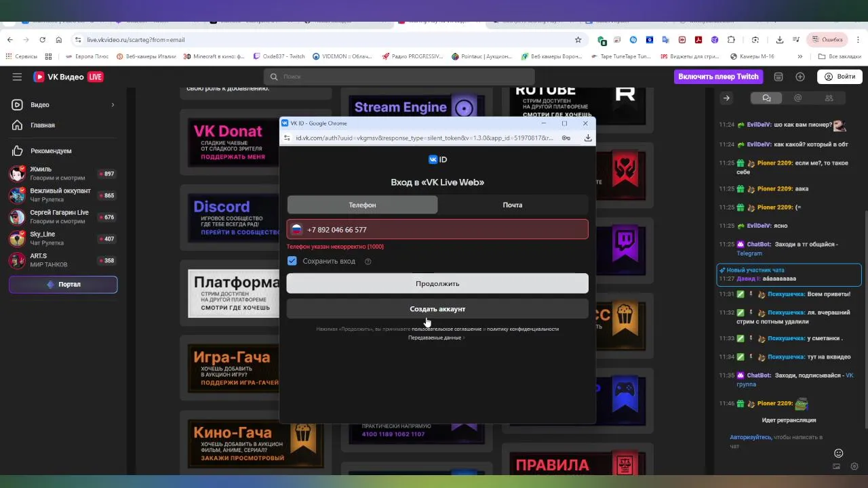Open the Telegram link in chat

pos(749,253)
